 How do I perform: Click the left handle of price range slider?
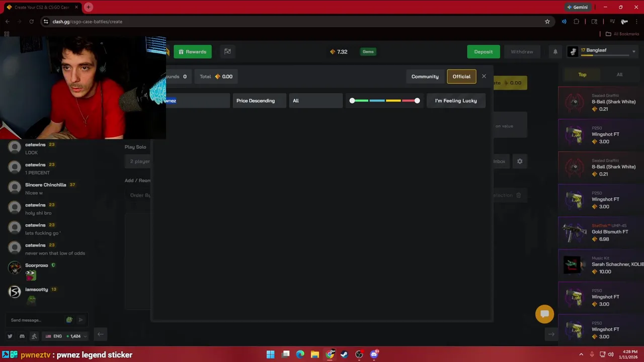[x=352, y=101]
